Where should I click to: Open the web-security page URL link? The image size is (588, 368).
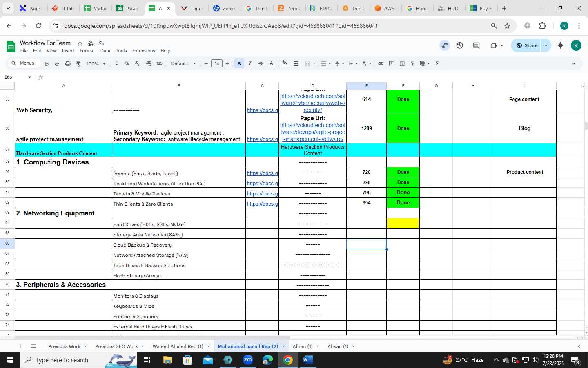coord(313,103)
